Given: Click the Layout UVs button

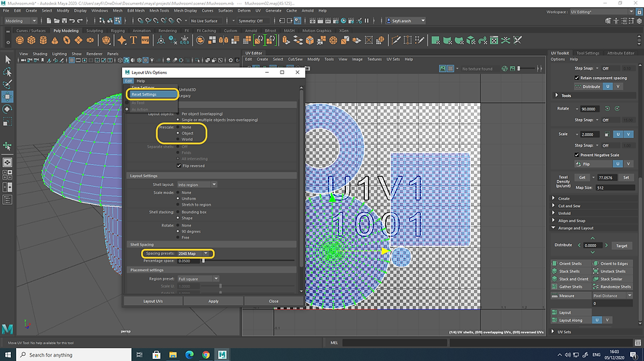Looking at the screenshot, I should tap(153, 301).
